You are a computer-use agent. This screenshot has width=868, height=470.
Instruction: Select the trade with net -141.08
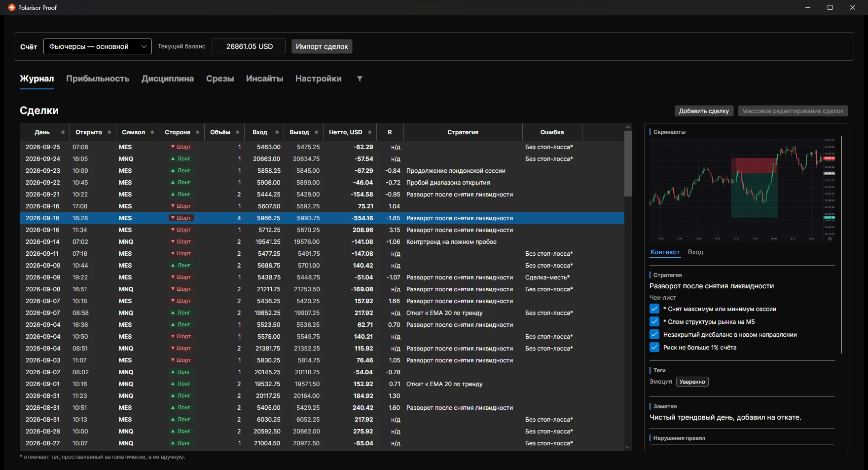[322, 242]
